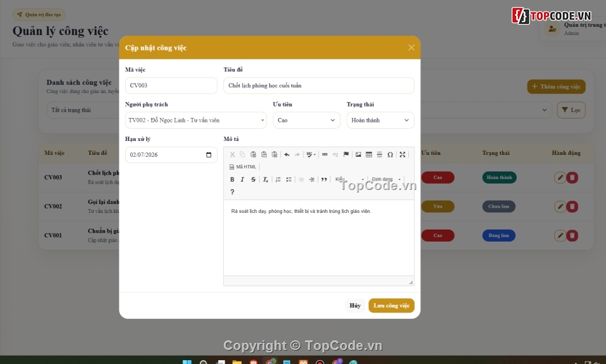606x364 pixels.
Task: Insert a table in the description editor
Action: coord(369,154)
